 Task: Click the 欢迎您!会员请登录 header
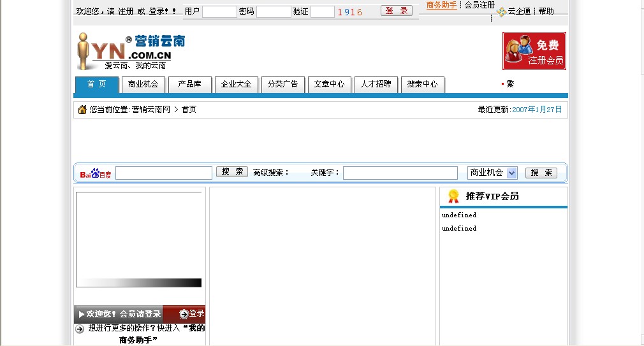coord(124,314)
